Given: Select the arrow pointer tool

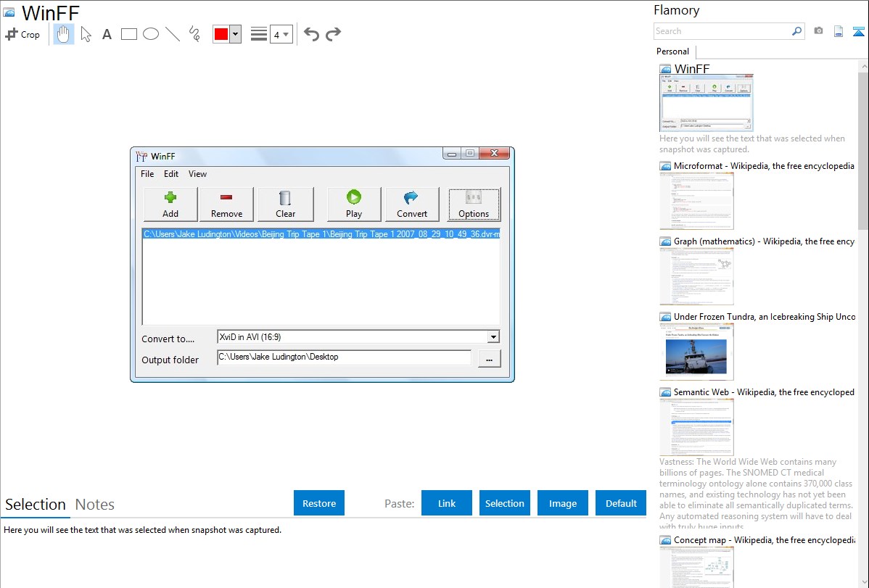Looking at the screenshot, I should 86,34.
